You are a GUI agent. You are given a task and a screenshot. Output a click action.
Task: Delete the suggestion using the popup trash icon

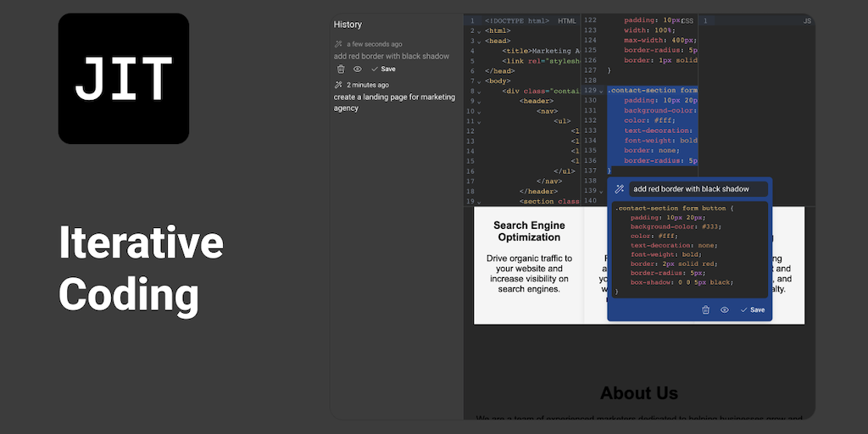pos(706,310)
